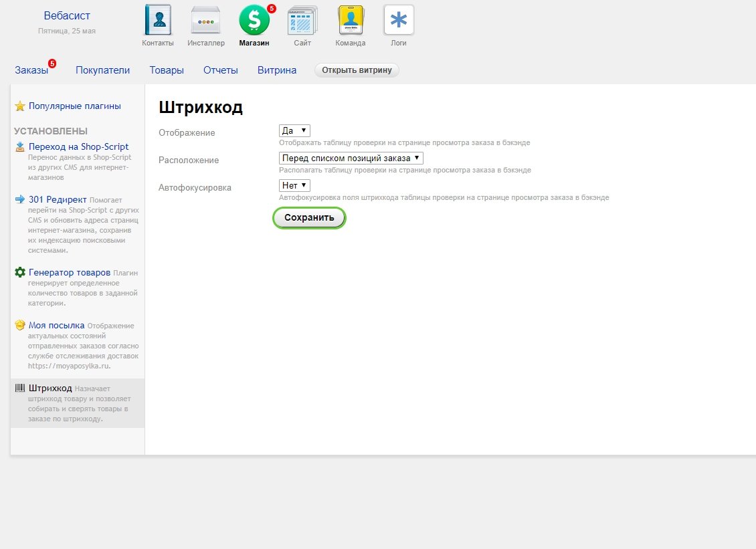
Task: Click the Сайт label under its icon
Action: click(302, 43)
